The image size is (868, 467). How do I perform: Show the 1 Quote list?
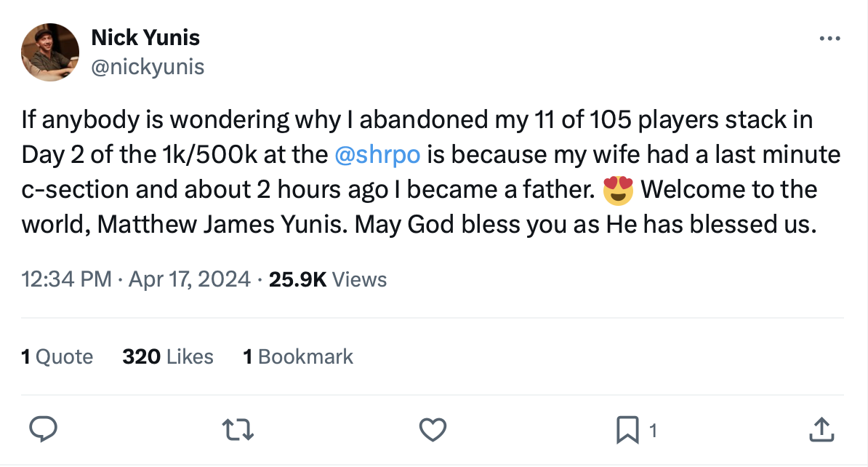[x=57, y=357]
